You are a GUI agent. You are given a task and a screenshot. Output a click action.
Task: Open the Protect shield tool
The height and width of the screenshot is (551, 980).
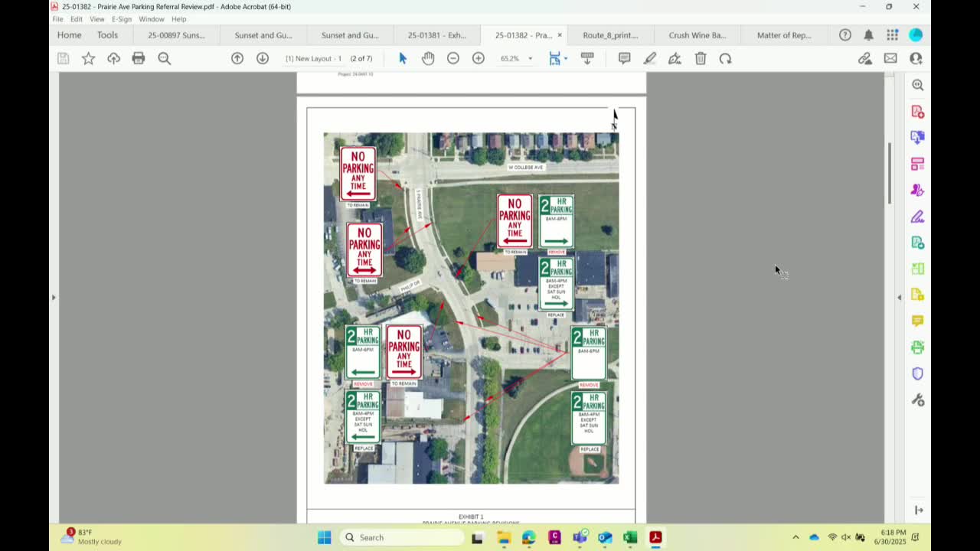click(918, 373)
